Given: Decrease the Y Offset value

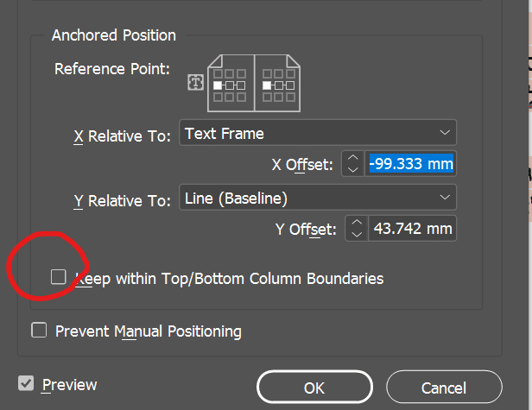Looking at the screenshot, I should click(x=356, y=234).
